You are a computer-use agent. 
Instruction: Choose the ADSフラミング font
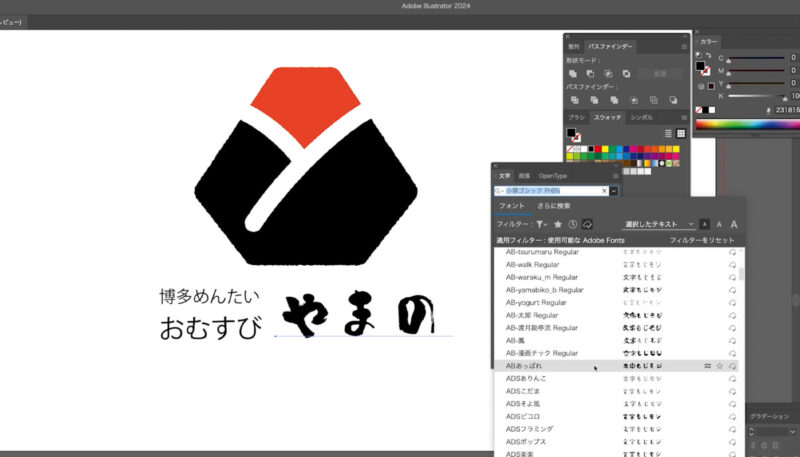coord(530,429)
